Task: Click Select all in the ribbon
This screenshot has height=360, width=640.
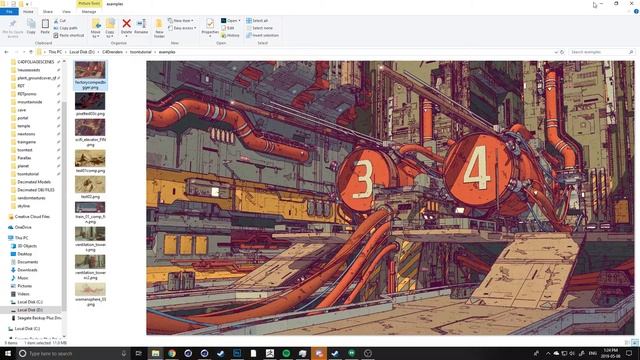Action: [x=257, y=20]
